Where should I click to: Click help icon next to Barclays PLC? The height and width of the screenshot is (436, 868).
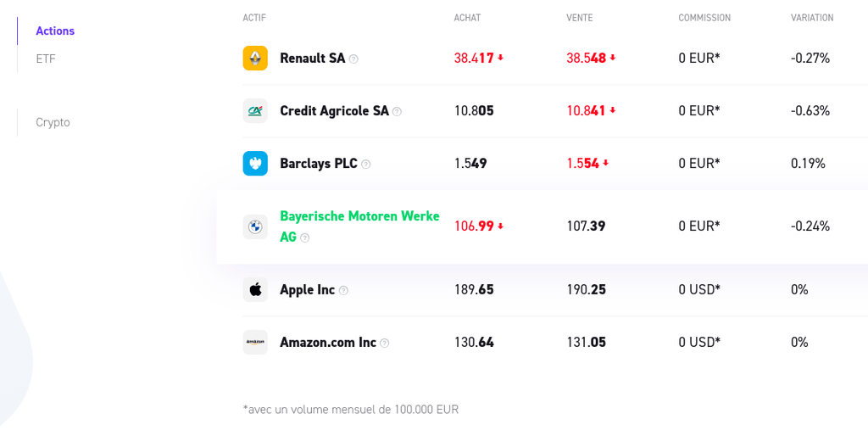click(366, 165)
